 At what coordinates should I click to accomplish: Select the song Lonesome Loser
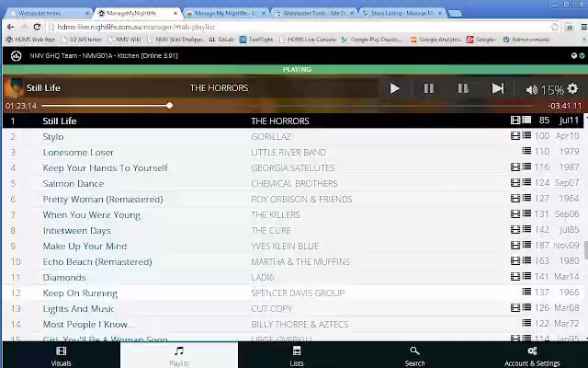(78, 153)
